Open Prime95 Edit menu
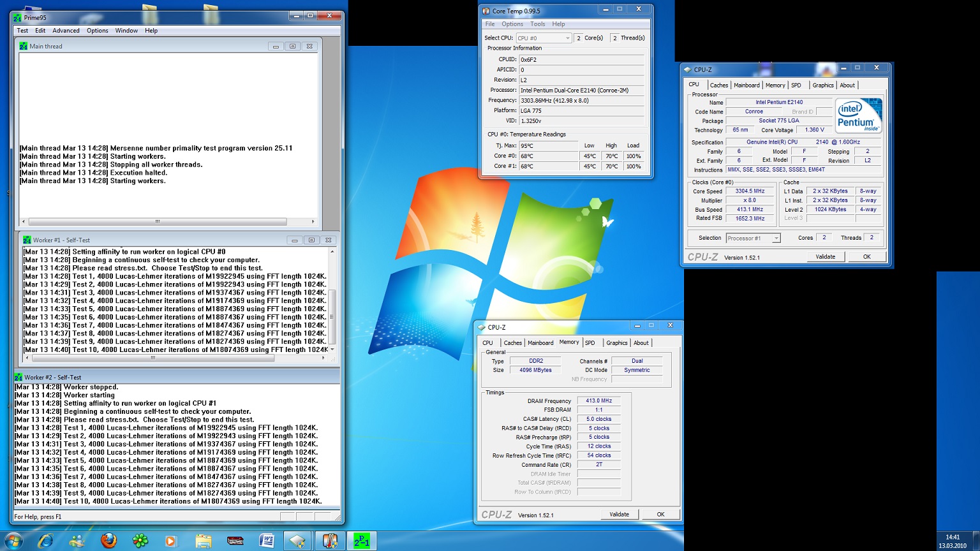 point(40,31)
